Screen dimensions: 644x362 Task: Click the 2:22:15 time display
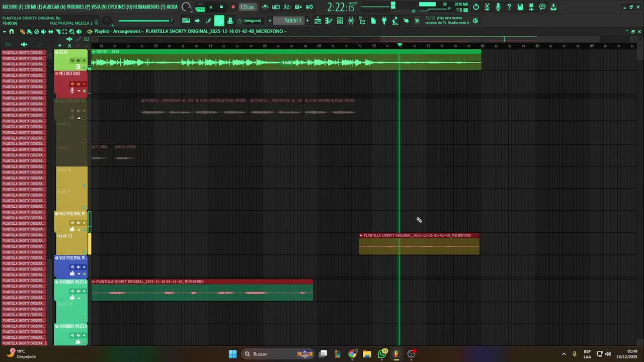(342, 7)
